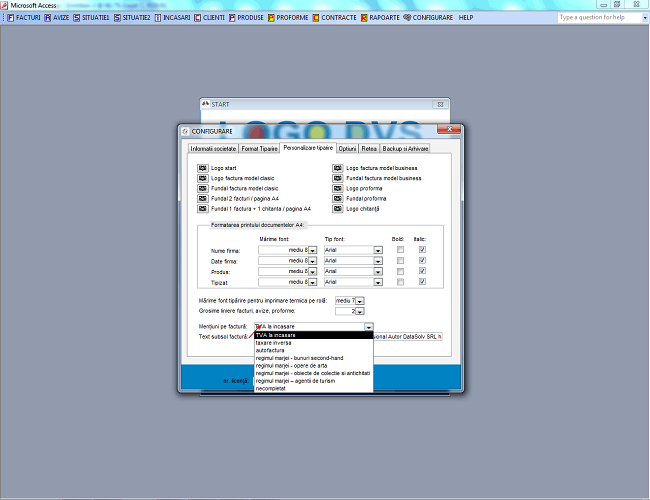Open the RAPOARTE toolbar module
The height and width of the screenshot is (500, 650).
380,17
